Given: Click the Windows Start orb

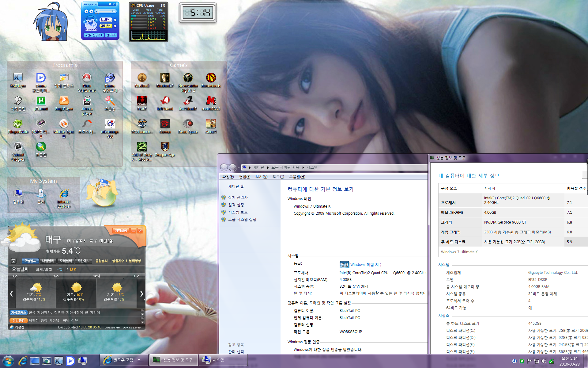Looking at the screenshot, I should click(8, 361).
